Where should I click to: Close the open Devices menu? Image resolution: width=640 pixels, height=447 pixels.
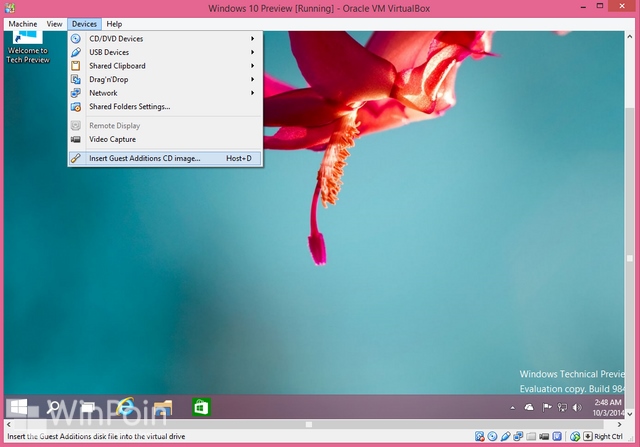coord(84,24)
